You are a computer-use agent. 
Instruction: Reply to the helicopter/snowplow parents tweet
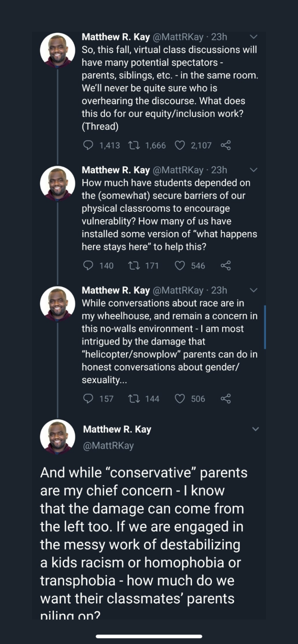tap(88, 398)
